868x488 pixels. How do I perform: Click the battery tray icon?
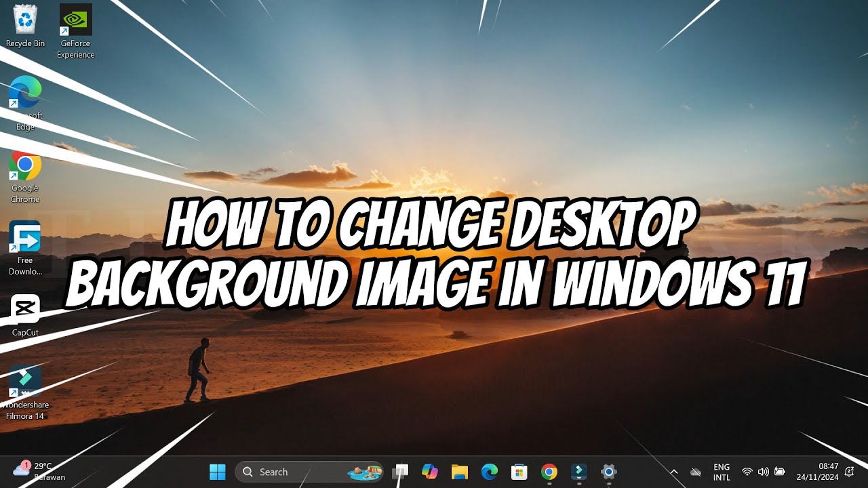pyautogui.click(x=780, y=472)
